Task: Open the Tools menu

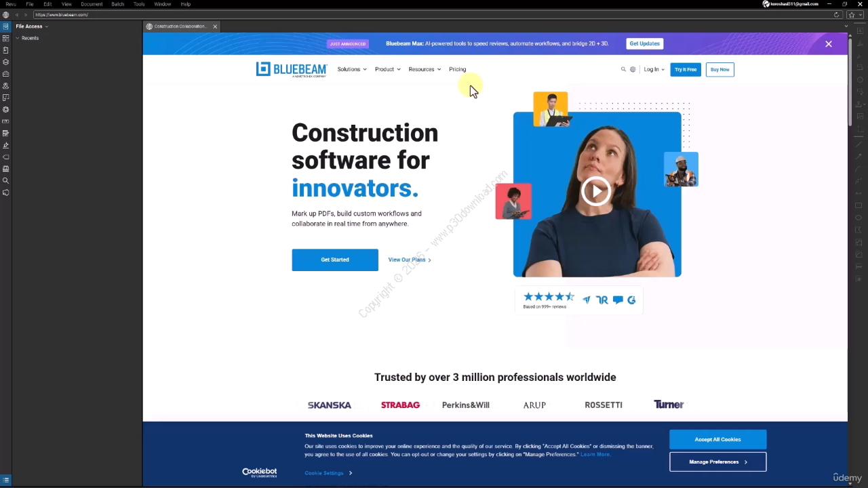Action: [139, 4]
